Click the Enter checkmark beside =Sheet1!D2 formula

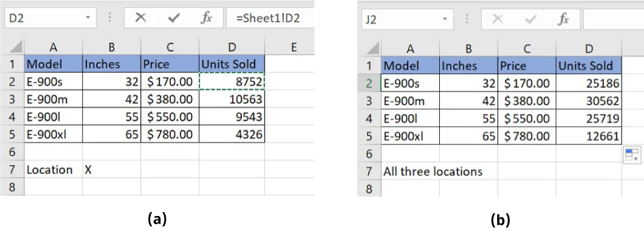click(174, 18)
